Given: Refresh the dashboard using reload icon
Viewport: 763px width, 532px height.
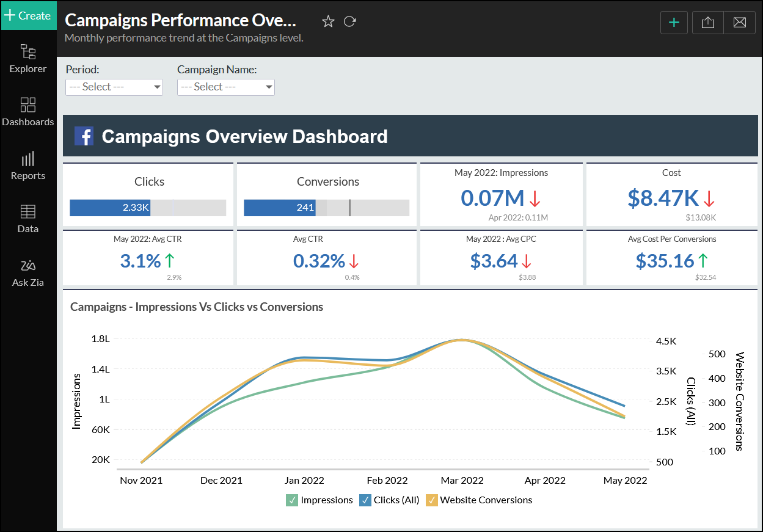Looking at the screenshot, I should pyautogui.click(x=349, y=22).
